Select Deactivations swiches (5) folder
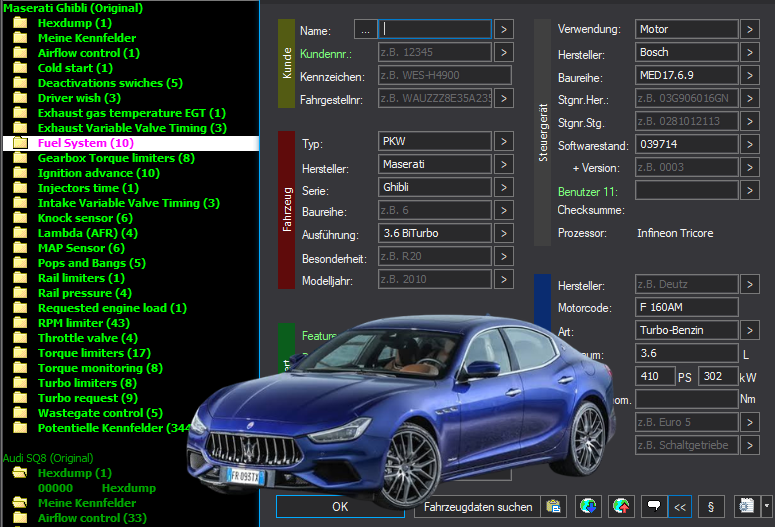This screenshot has height=527, width=775. click(110, 83)
